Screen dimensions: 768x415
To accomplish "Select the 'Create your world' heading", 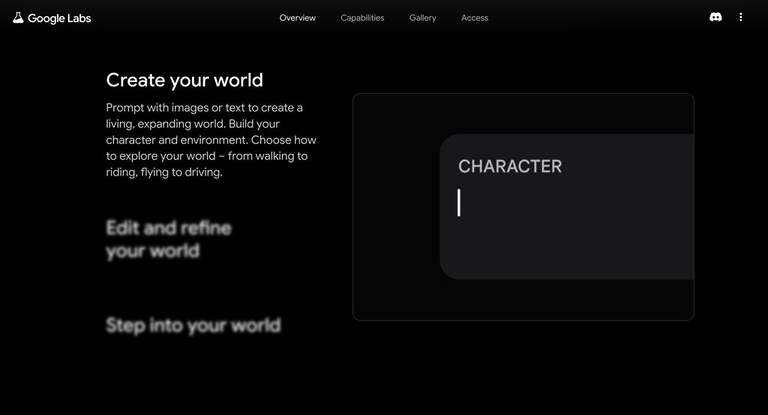I will coord(185,80).
